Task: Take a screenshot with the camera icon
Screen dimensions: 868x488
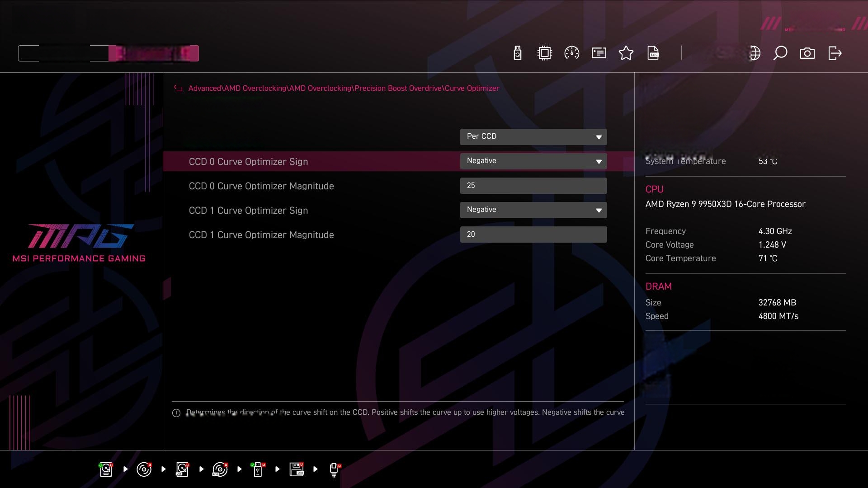Action: (x=807, y=53)
